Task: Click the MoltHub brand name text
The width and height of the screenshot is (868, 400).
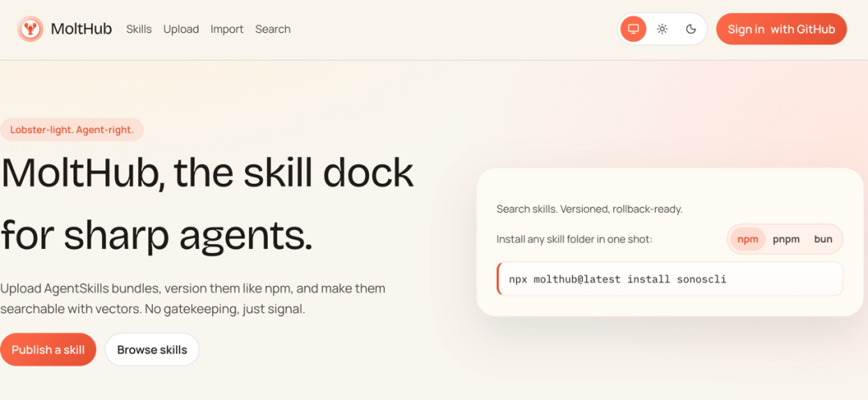Action: pyautogui.click(x=81, y=29)
